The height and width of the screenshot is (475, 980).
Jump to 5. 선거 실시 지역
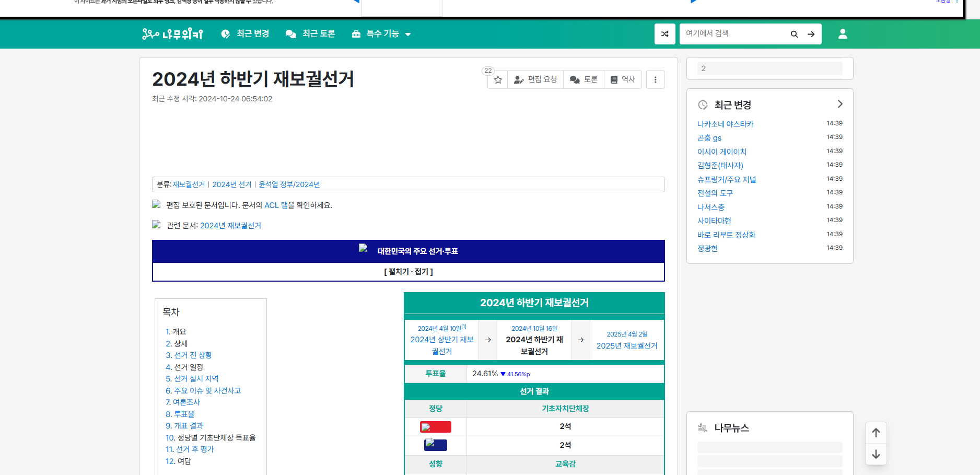192,379
